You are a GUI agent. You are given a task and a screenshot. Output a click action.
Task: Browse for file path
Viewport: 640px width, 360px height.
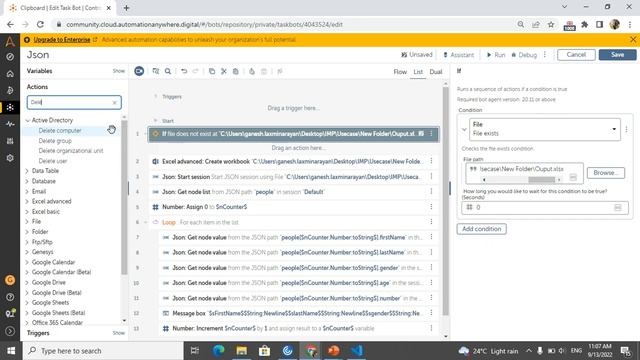pyautogui.click(x=606, y=173)
